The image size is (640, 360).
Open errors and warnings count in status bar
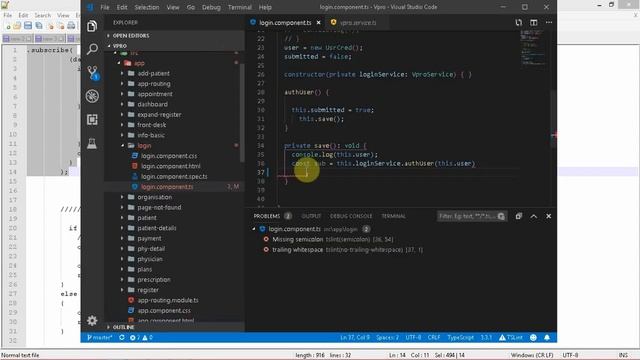point(141,338)
